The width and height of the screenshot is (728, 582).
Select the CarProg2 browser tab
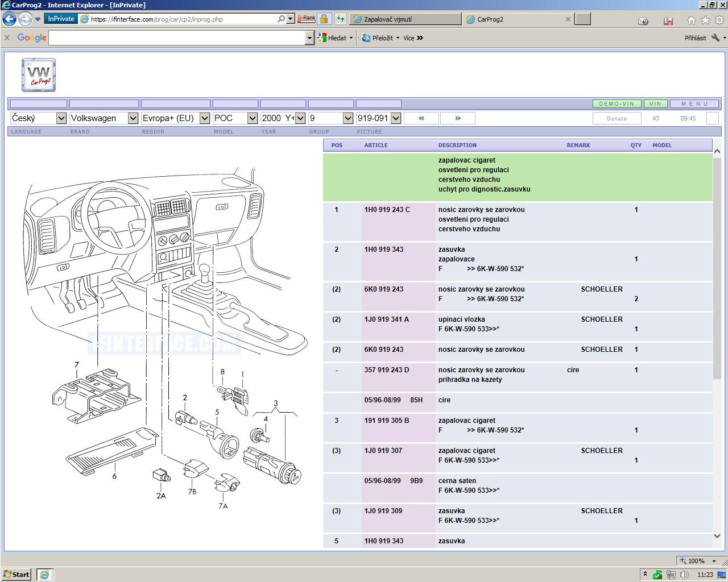512,19
